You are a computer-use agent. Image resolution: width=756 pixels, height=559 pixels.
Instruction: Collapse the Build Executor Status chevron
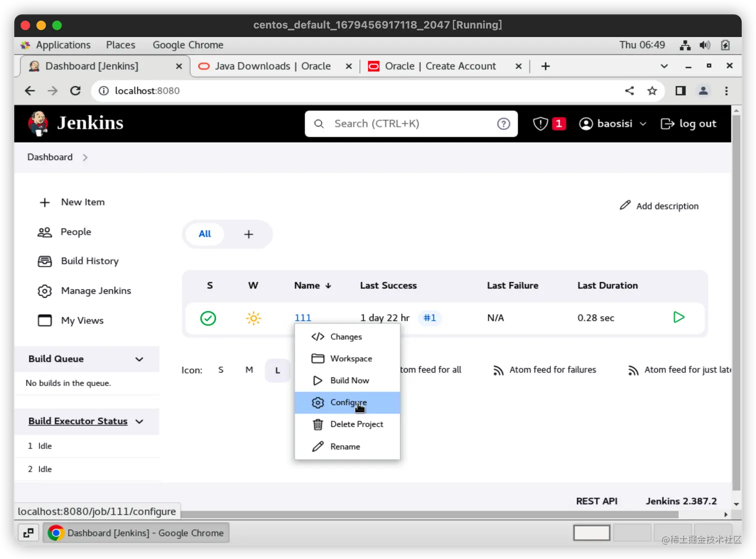[x=139, y=421]
